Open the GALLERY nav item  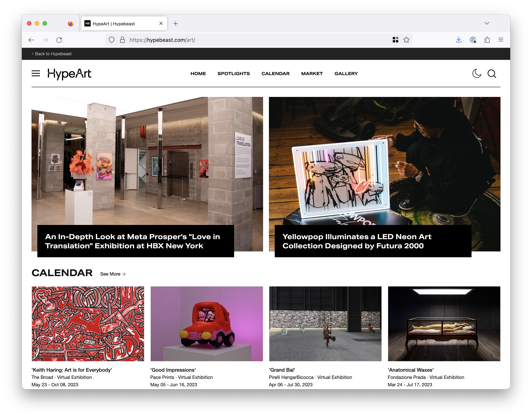tap(346, 73)
